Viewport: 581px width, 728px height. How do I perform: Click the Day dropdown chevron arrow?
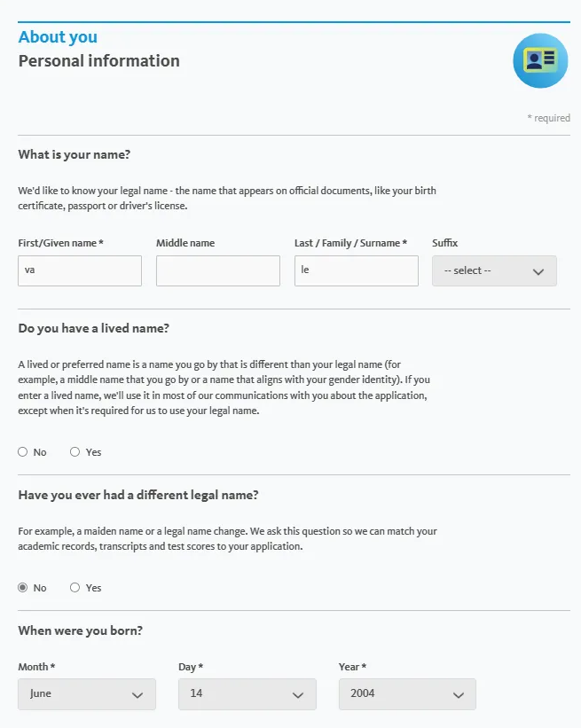click(298, 694)
